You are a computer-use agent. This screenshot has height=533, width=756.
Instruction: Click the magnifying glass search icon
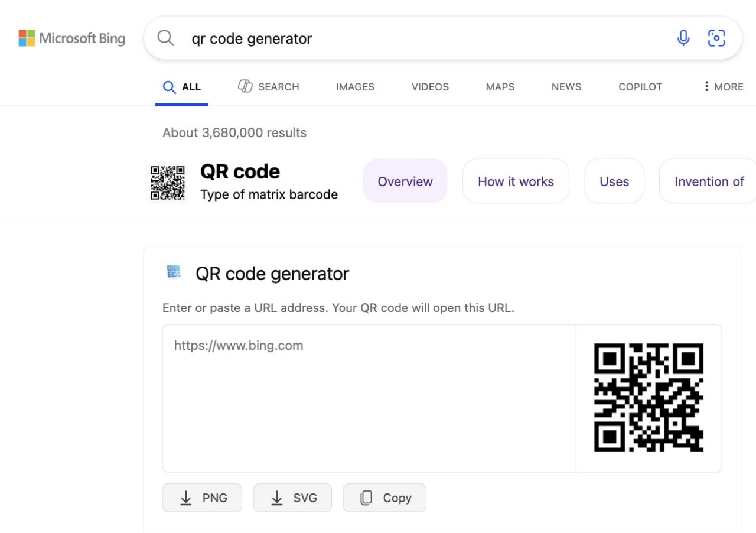coord(166,38)
